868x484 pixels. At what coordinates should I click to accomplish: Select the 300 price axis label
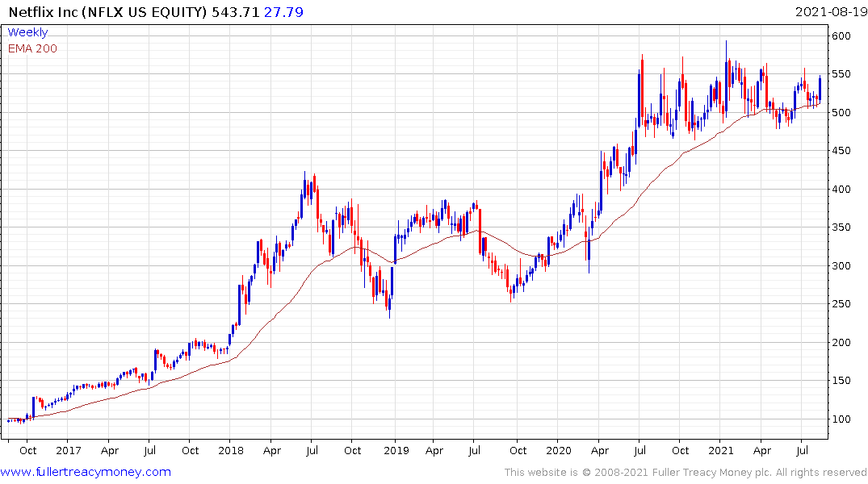(841, 265)
